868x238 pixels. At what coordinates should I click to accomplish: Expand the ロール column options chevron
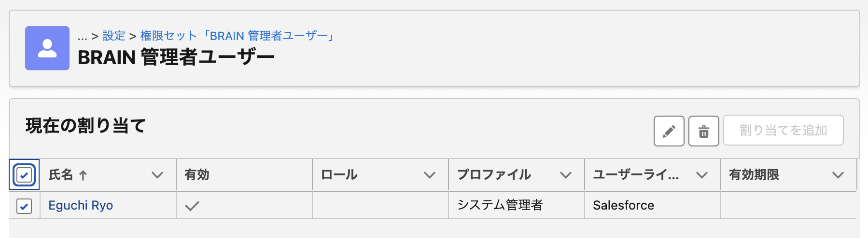click(429, 175)
